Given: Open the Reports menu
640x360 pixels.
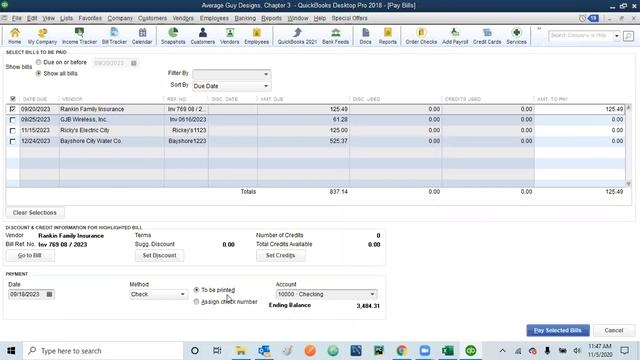Looking at the screenshot, I should tap(271, 18).
